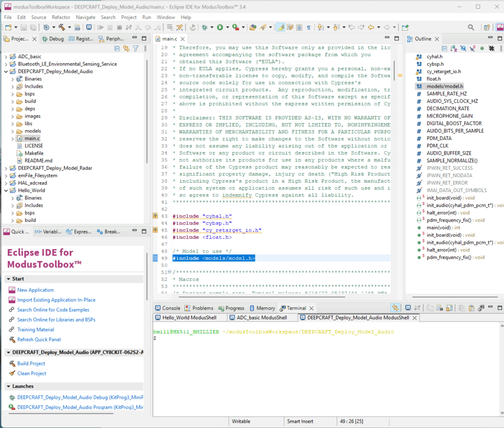
Task: Toggle Hide Non-Public Members green dot
Action: [482, 49]
